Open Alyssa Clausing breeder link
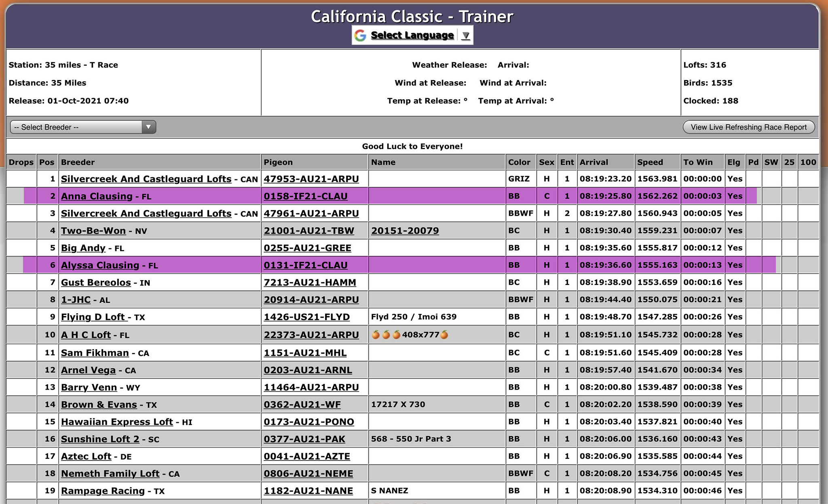 pyautogui.click(x=100, y=266)
